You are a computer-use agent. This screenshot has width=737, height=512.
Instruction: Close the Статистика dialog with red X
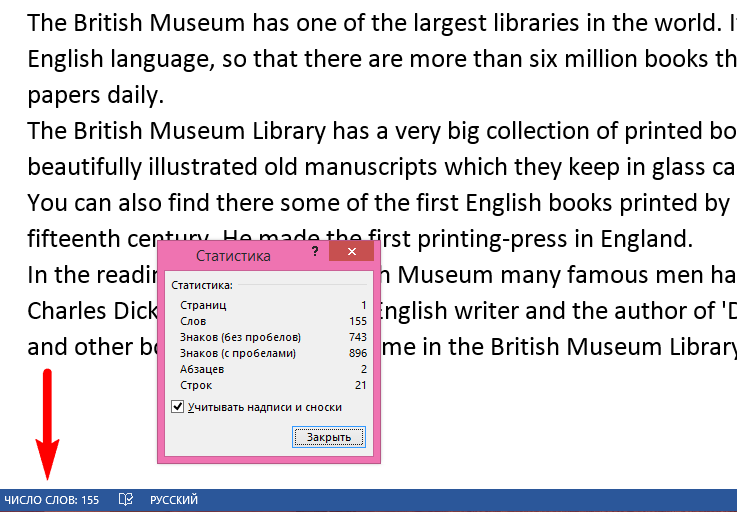[x=349, y=254]
